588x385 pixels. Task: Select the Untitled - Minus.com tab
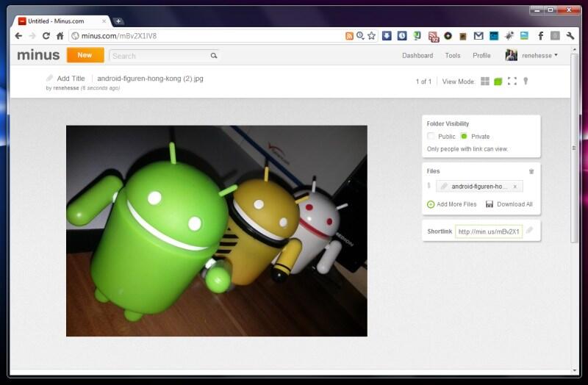tap(60, 21)
